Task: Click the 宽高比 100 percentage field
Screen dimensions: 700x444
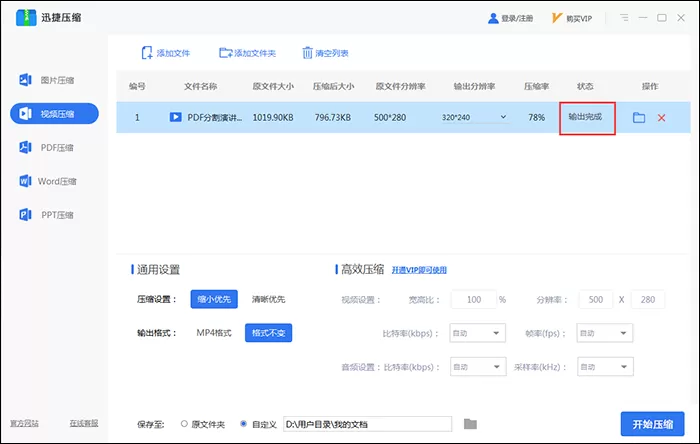Action: point(474,299)
